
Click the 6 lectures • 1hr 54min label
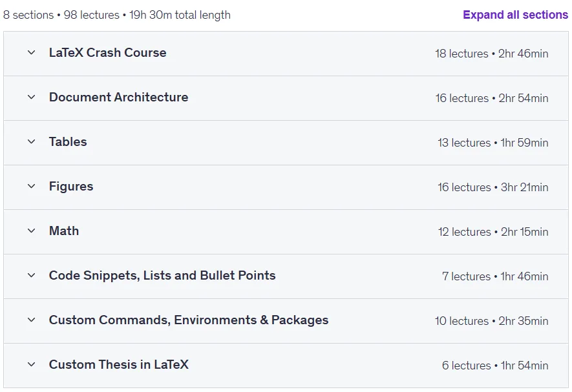[x=495, y=366]
